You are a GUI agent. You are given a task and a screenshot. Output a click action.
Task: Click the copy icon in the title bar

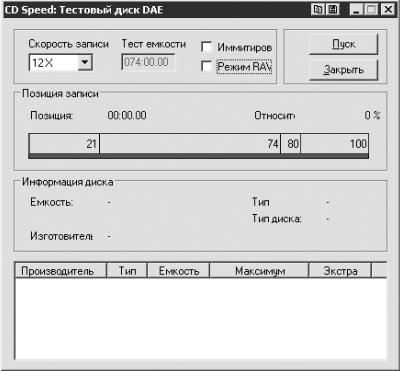[x=318, y=10]
